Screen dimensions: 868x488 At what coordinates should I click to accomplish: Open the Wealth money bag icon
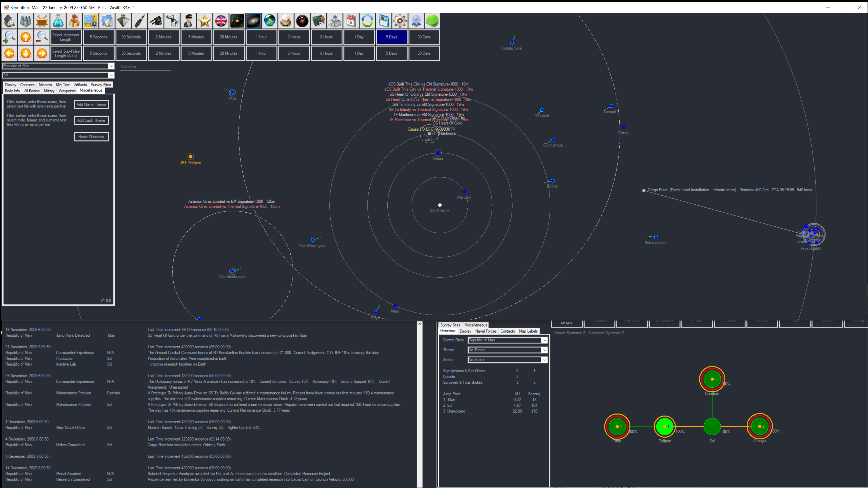[74, 21]
